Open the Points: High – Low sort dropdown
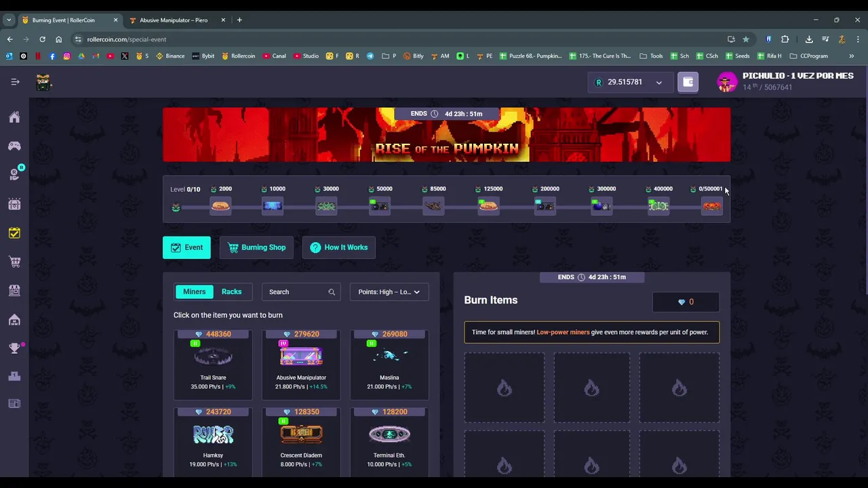The height and width of the screenshot is (488, 868). (389, 292)
